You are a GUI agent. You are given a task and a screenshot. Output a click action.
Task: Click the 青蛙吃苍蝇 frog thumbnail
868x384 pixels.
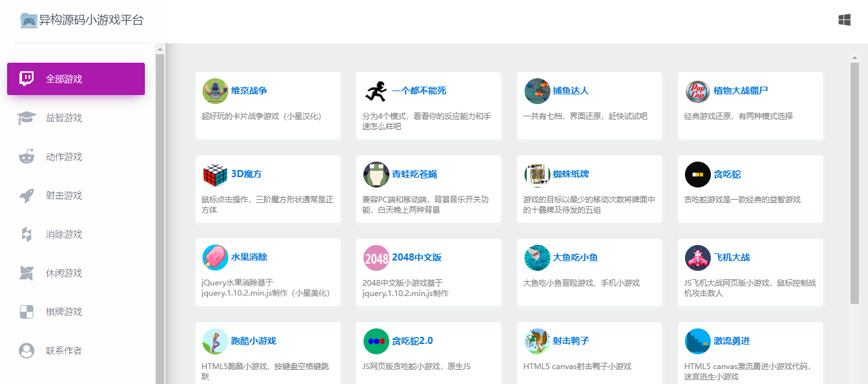coord(376,174)
